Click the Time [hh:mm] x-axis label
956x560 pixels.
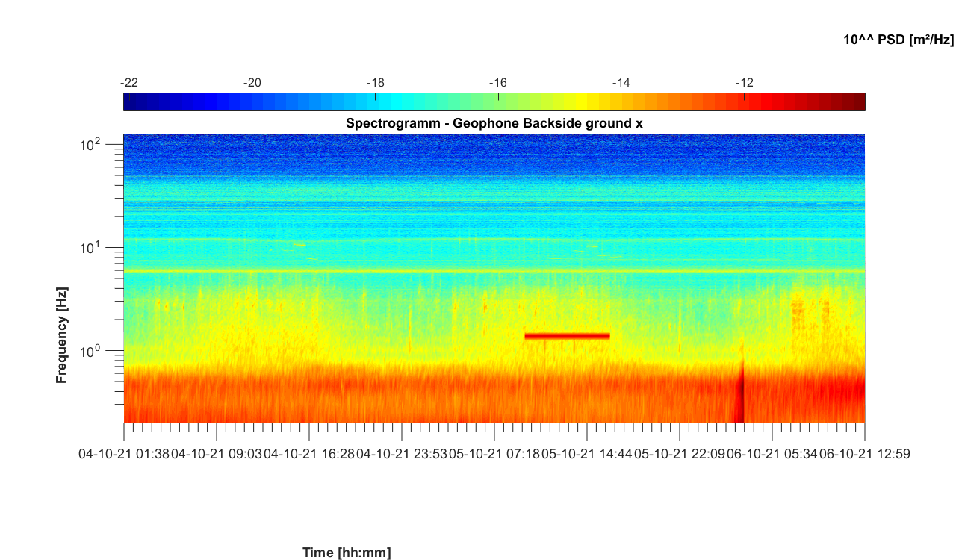tap(347, 553)
